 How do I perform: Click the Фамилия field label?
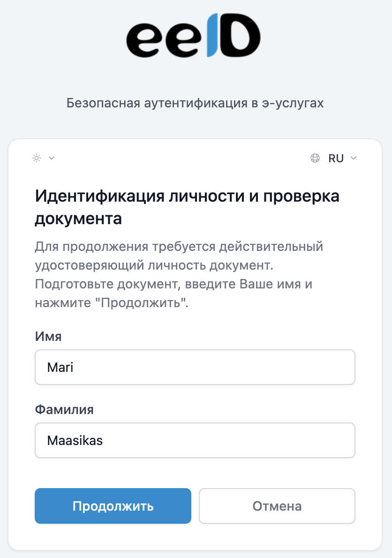pyautogui.click(x=64, y=409)
